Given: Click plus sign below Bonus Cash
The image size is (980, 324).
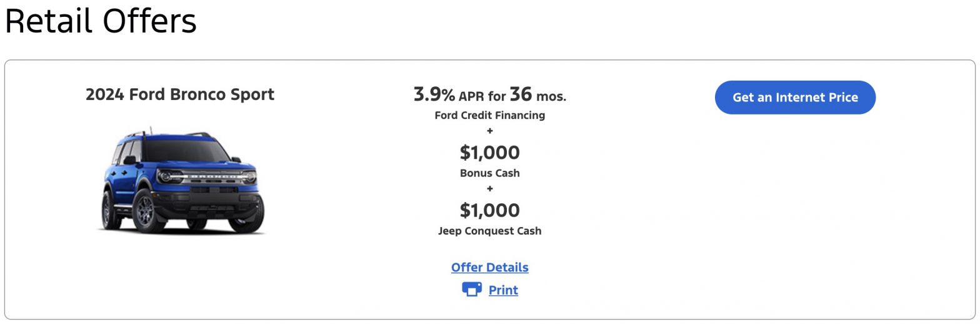Looking at the screenshot, I should 490,188.
